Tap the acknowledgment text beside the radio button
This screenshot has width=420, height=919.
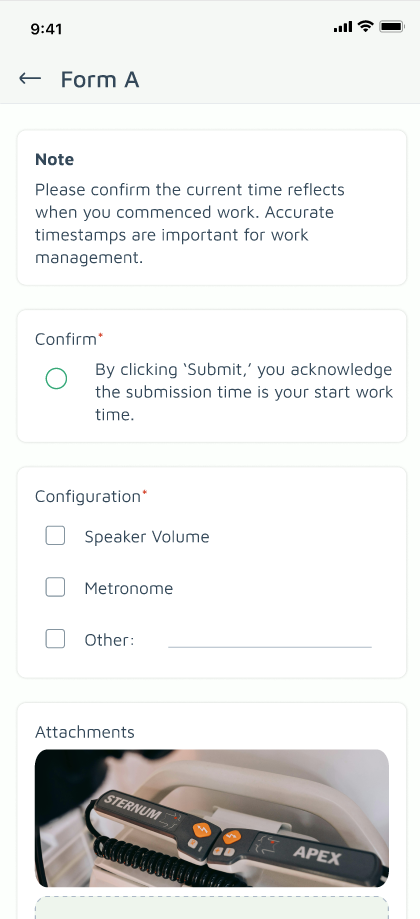coord(244,392)
